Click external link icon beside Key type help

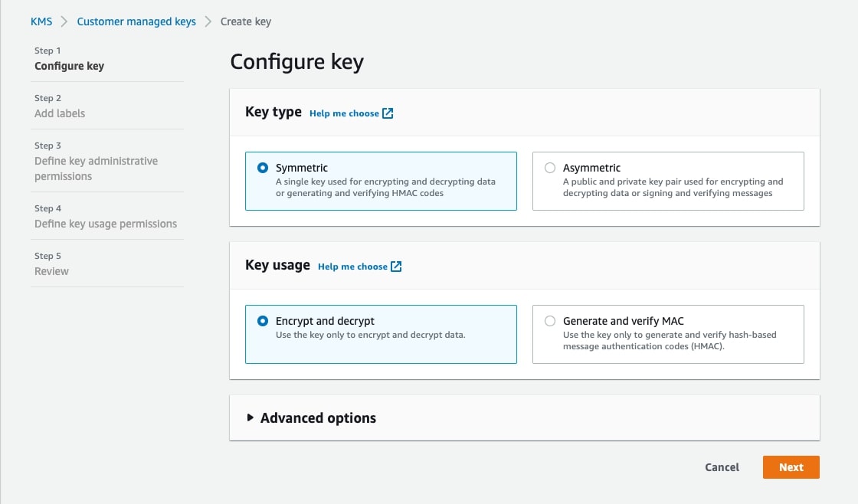click(388, 113)
